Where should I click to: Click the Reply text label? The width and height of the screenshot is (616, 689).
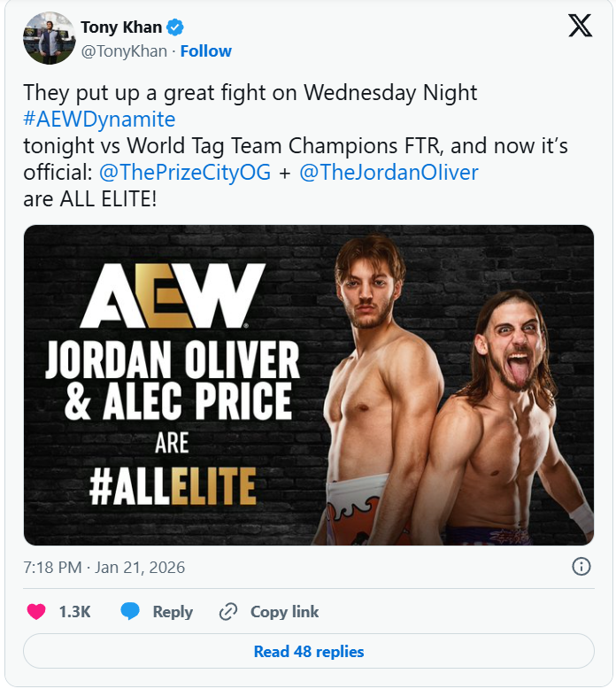173,612
